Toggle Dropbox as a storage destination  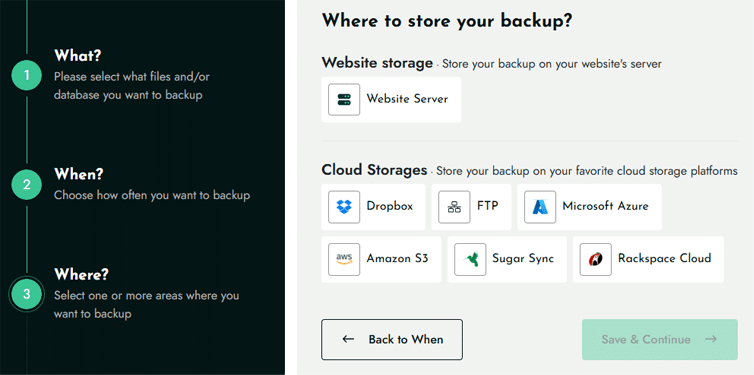[373, 207]
